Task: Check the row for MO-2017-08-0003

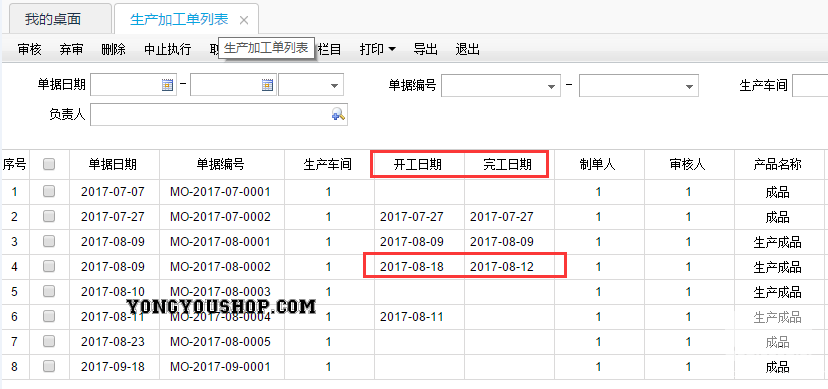Action: pos(49,291)
